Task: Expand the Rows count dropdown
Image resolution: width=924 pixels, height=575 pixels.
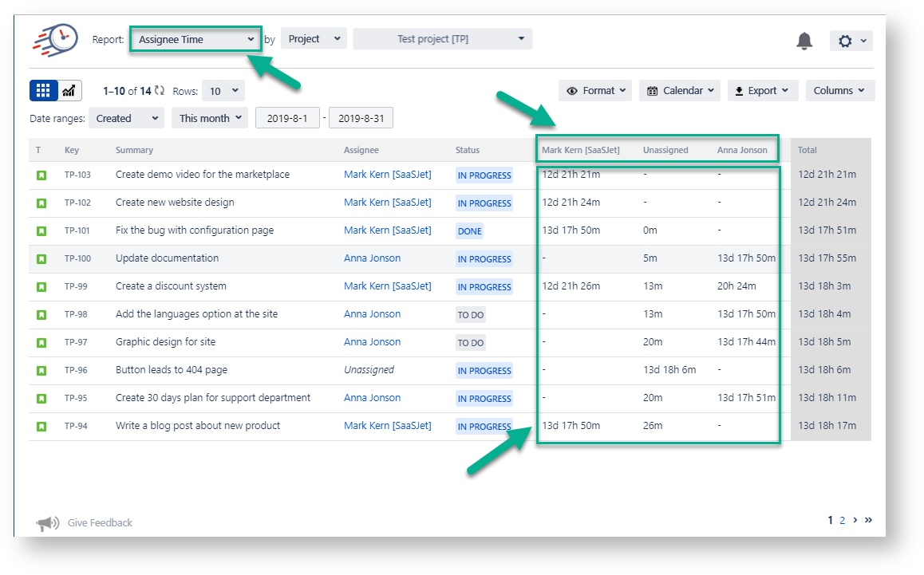Action: [223, 92]
